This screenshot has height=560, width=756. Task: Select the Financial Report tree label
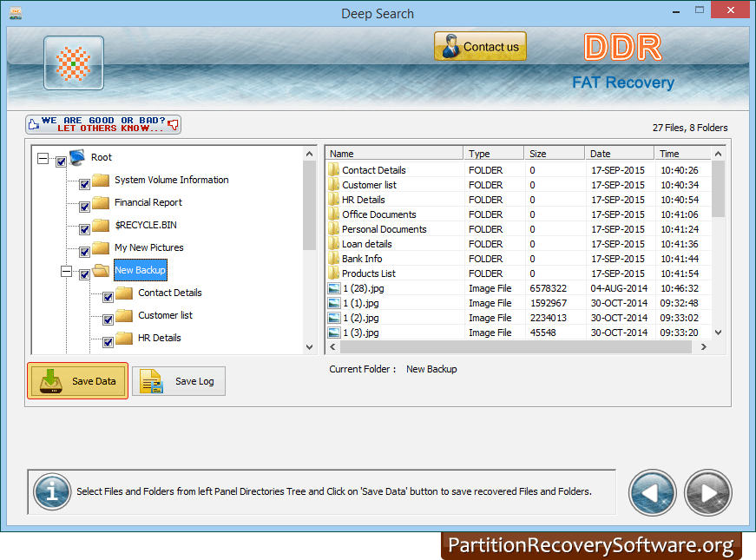point(148,202)
